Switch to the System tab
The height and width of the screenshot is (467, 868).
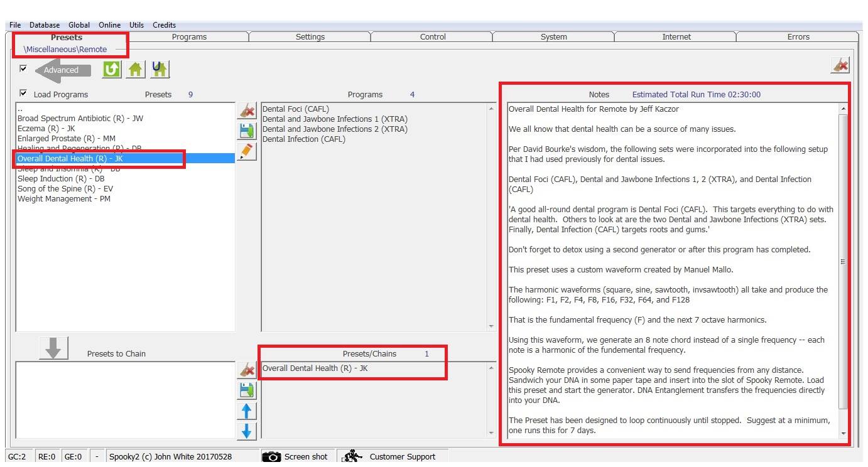(x=554, y=37)
